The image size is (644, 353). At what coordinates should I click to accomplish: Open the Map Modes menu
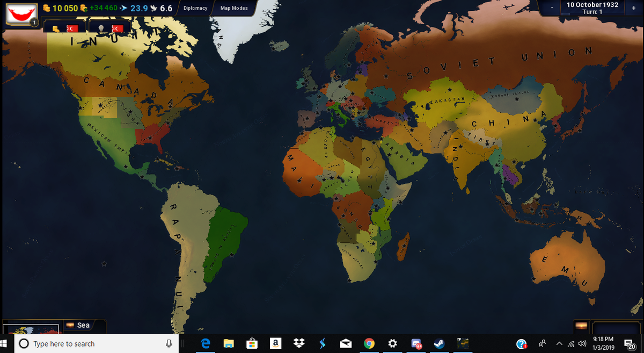point(235,9)
